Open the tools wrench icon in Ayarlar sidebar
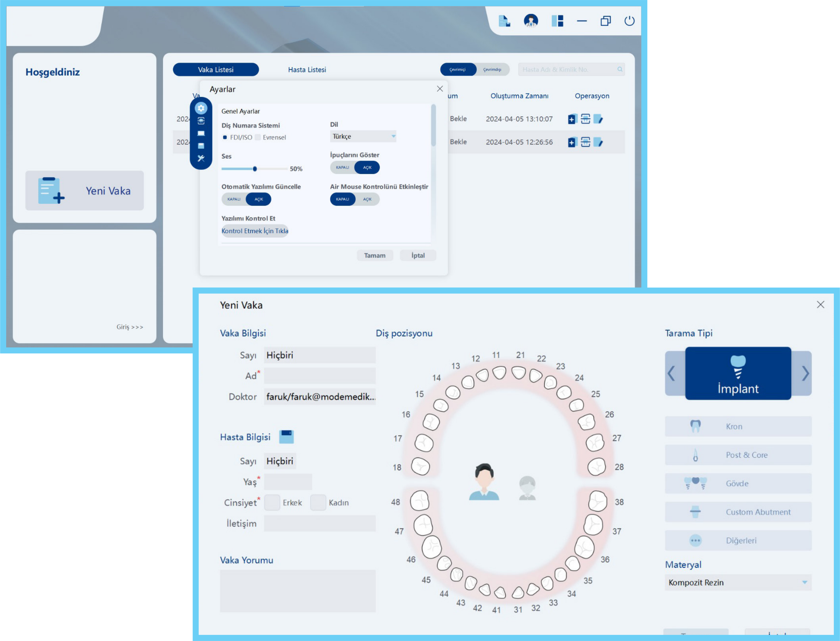 click(201, 158)
